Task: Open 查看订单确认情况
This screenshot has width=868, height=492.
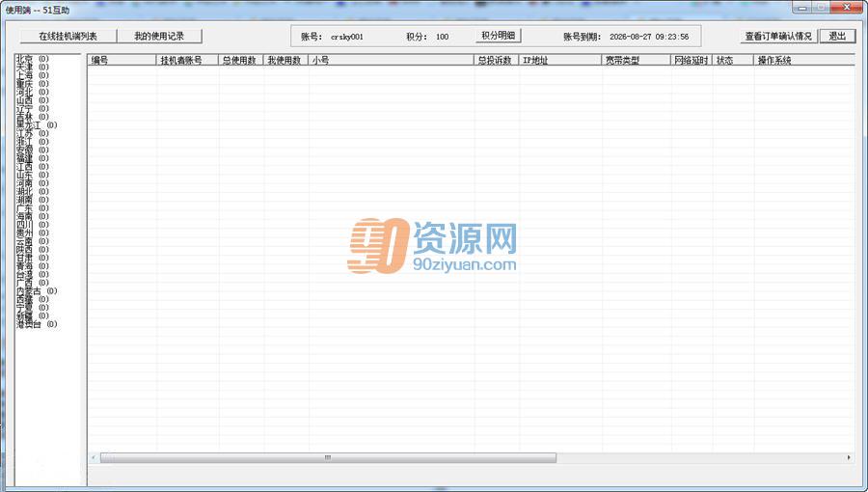Action: [778, 36]
